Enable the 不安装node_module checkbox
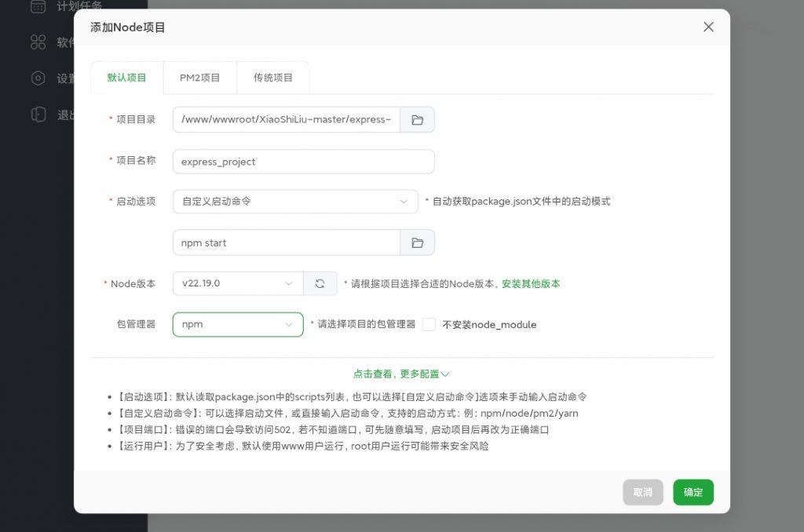 pyautogui.click(x=430, y=324)
